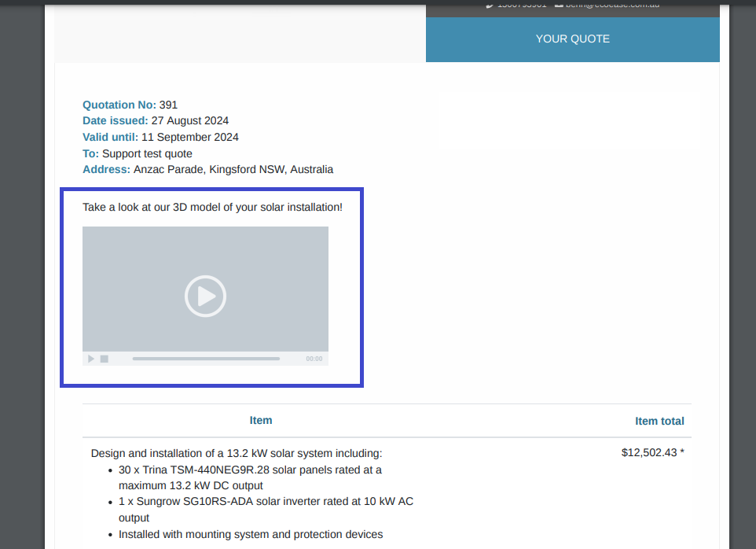Click the small play button in video controls
Screen dimensions: 756x549
(90, 359)
